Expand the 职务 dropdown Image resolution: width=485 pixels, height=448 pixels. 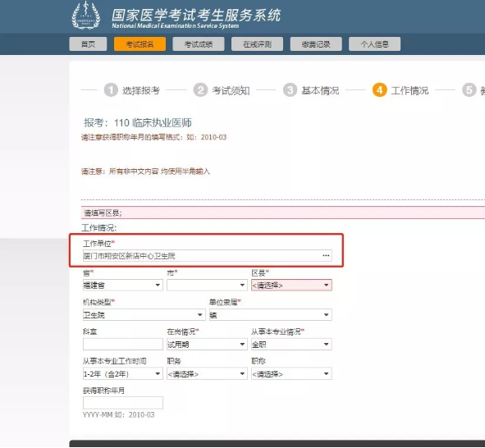tap(207, 374)
